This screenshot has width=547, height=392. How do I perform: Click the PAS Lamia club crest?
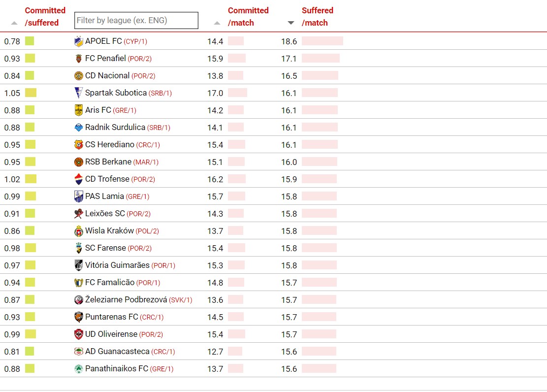point(78,196)
